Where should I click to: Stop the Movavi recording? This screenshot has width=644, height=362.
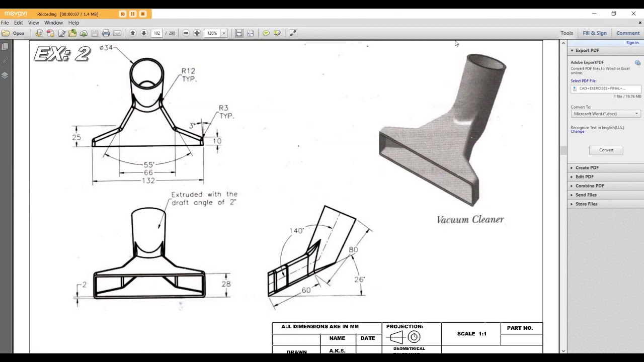pos(143,14)
